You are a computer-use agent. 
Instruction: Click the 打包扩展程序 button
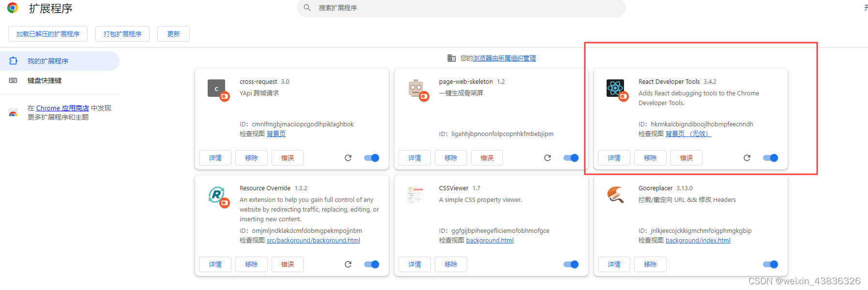[x=122, y=34]
